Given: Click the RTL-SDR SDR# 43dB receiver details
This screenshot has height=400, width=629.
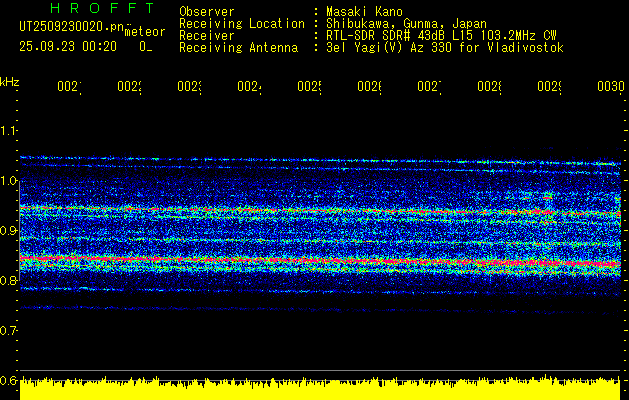Looking at the screenshot, I should click(441, 36).
